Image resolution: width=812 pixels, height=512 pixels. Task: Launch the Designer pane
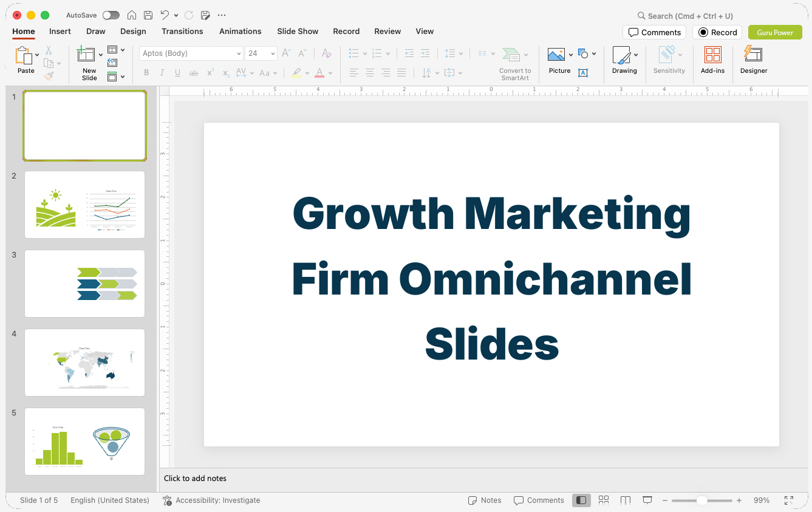753,55
